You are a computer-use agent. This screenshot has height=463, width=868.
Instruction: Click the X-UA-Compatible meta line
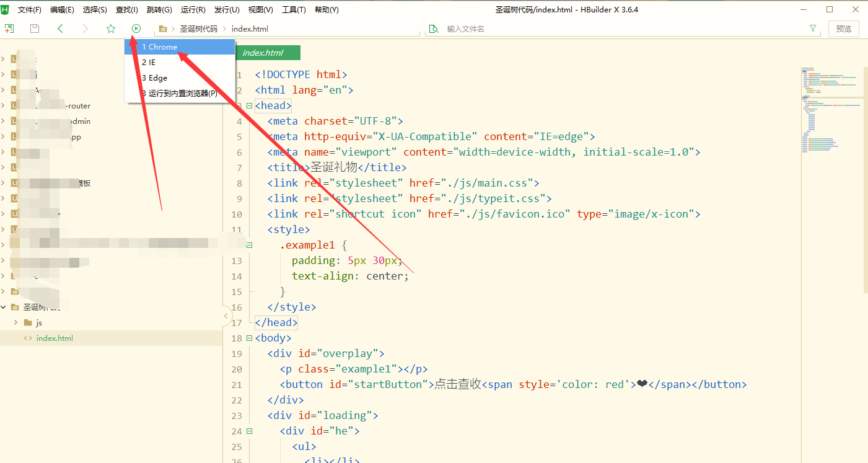click(431, 136)
